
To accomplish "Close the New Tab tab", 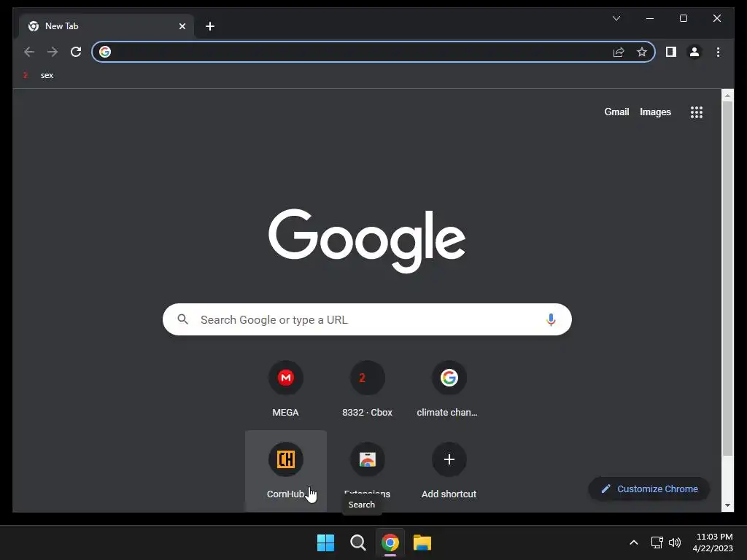I will (x=182, y=26).
